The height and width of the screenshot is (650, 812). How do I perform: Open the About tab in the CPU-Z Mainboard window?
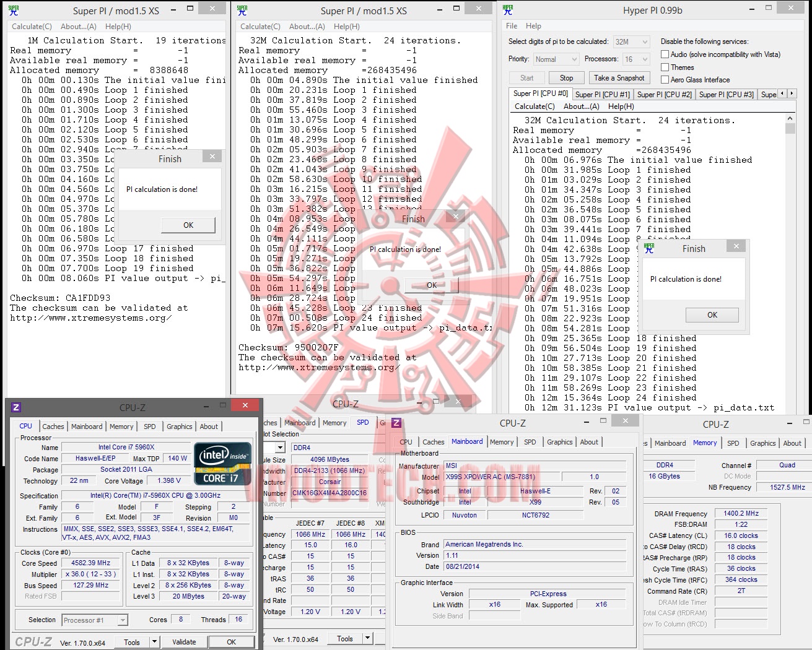589,442
